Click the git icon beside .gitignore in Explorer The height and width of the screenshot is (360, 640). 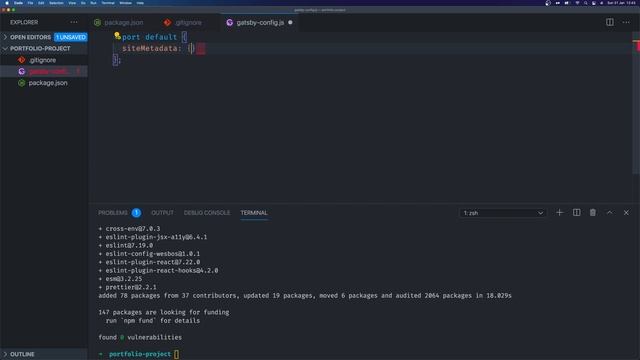click(x=22, y=60)
